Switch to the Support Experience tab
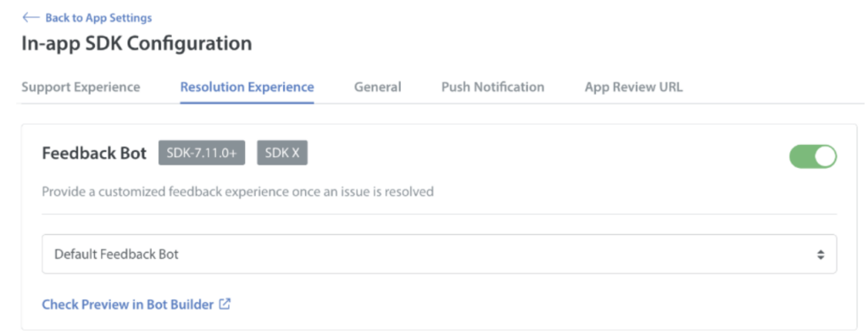Viewport: 868px width, 336px height. click(x=81, y=87)
